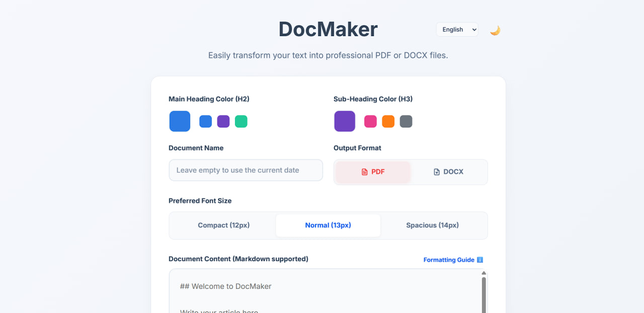Click the Document Name input field
Image resolution: width=644 pixels, height=313 pixels.
246,170
